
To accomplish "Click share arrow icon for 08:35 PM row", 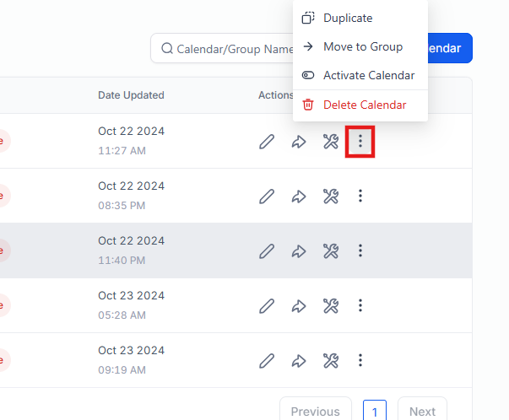I will [299, 197].
